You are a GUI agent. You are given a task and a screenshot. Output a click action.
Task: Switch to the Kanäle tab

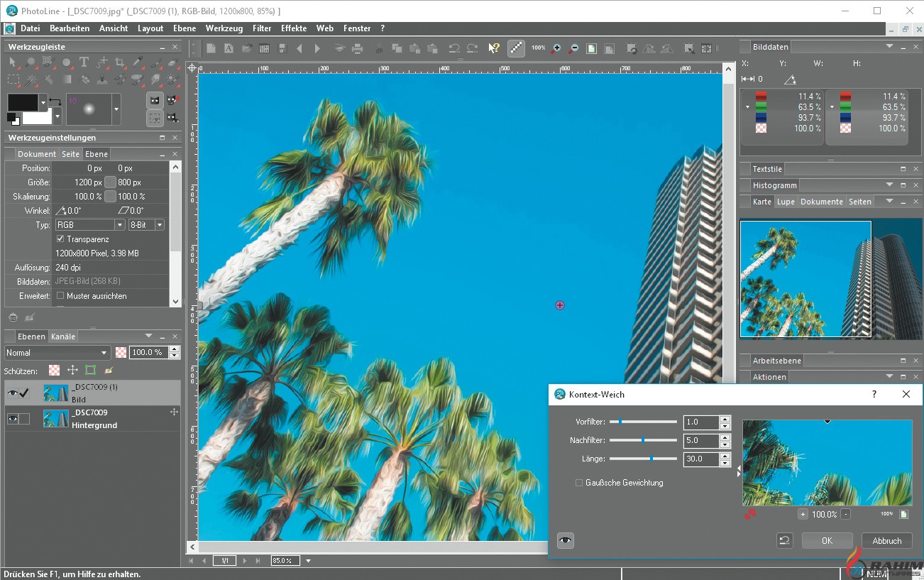63,336
